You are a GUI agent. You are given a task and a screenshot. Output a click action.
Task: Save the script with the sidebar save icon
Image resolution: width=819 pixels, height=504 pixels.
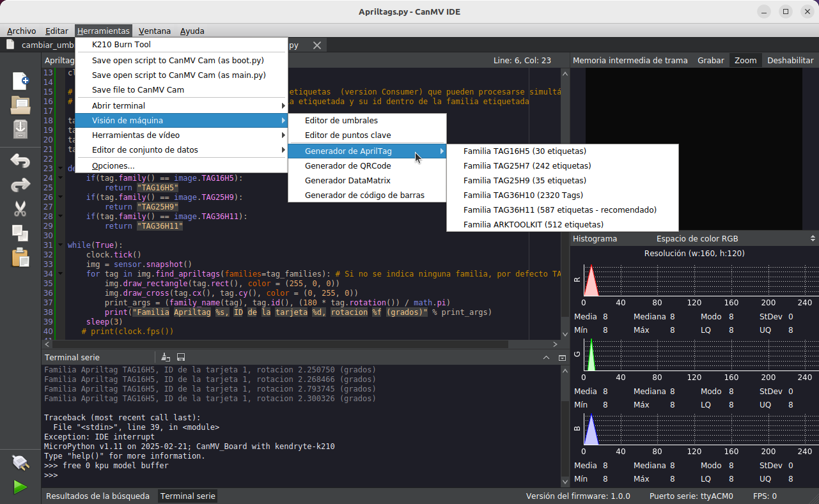click(x=20, y=129)
